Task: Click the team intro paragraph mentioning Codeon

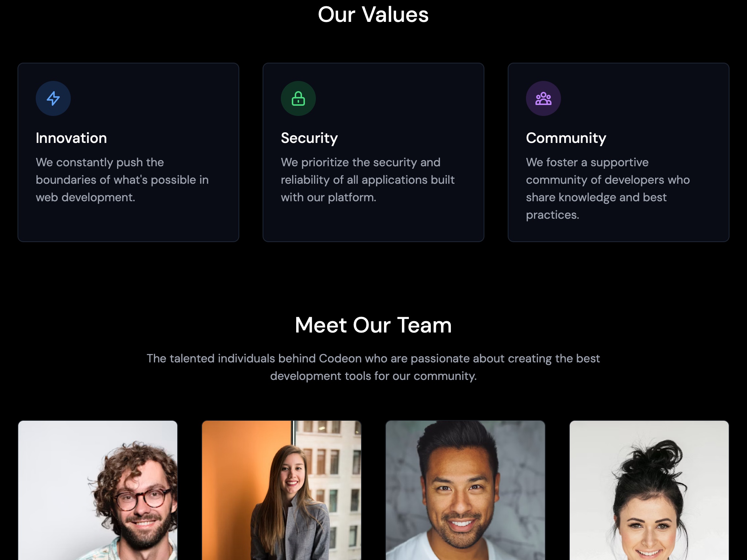Action: 373,367
